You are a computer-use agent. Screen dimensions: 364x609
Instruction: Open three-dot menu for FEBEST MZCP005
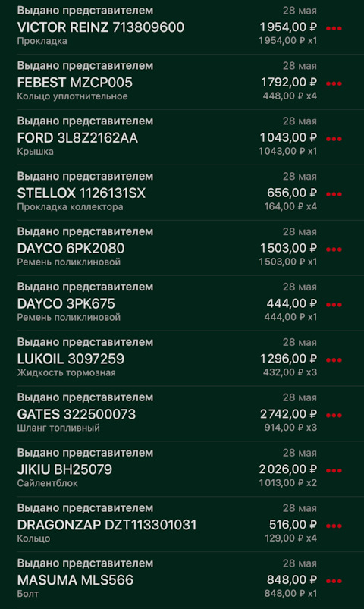coord(334,83)
